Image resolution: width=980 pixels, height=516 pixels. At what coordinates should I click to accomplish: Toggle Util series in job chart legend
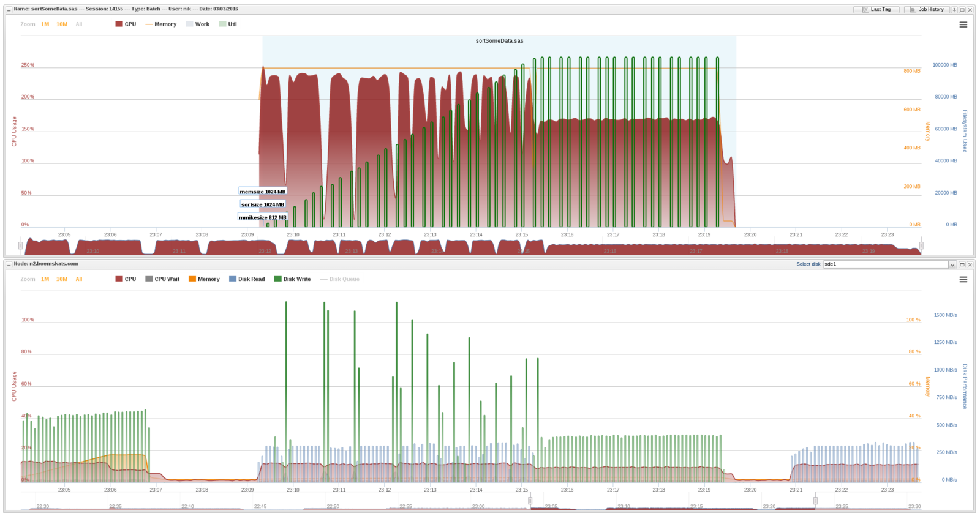(228, 24)
